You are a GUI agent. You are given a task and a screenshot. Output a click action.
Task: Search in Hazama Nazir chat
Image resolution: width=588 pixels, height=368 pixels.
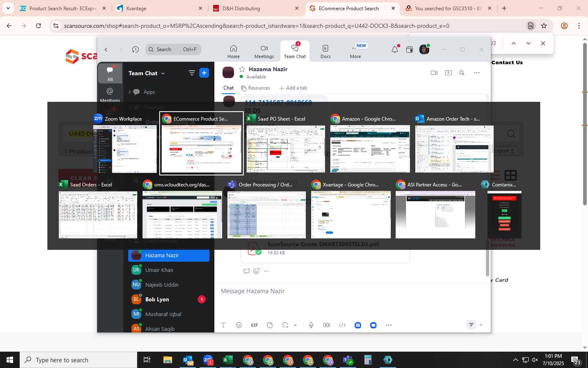tap(462, 73)
